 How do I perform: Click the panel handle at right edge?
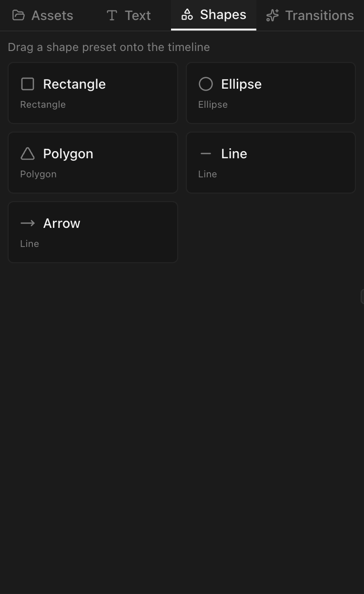pyautogui.click(x=362, y=296)
